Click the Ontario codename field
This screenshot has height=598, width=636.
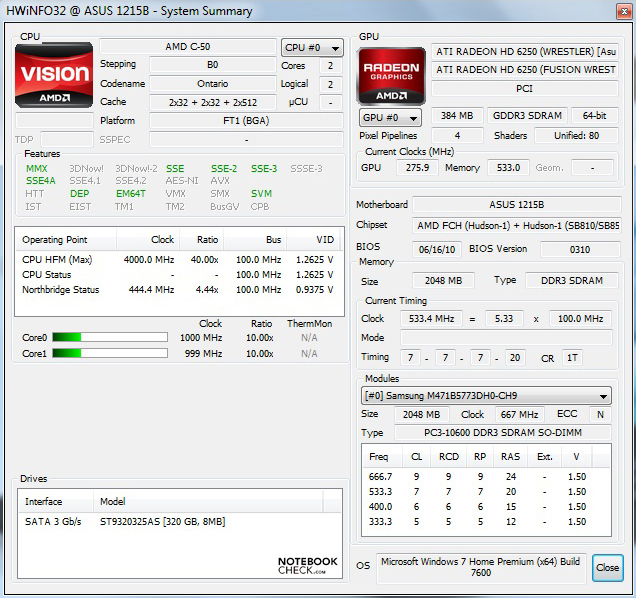point(213,84)
